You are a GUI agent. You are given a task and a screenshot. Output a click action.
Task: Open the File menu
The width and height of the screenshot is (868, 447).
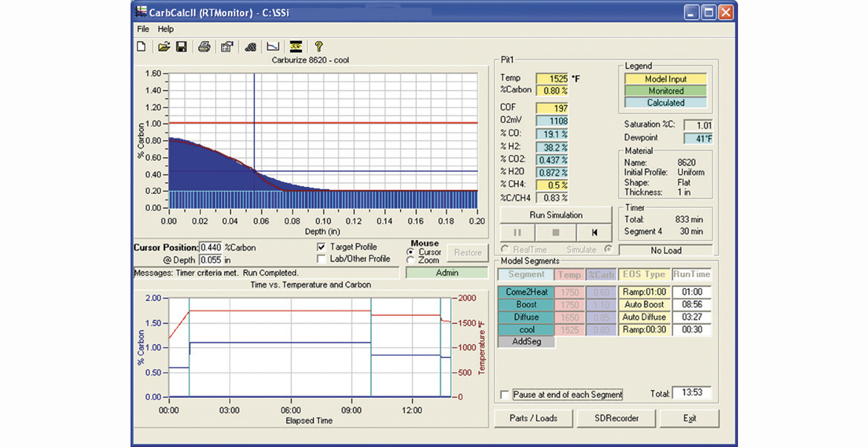click(143, 29)
